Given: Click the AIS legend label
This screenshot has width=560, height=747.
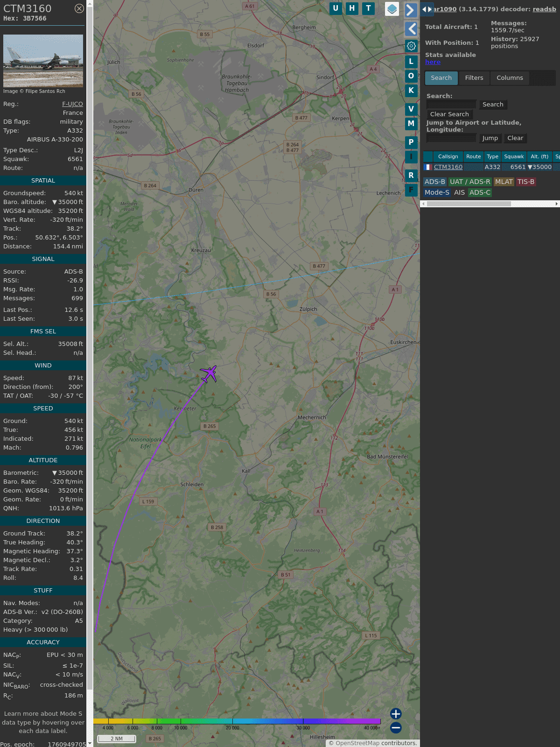Looking at the screenshot, I should [459, 192].
